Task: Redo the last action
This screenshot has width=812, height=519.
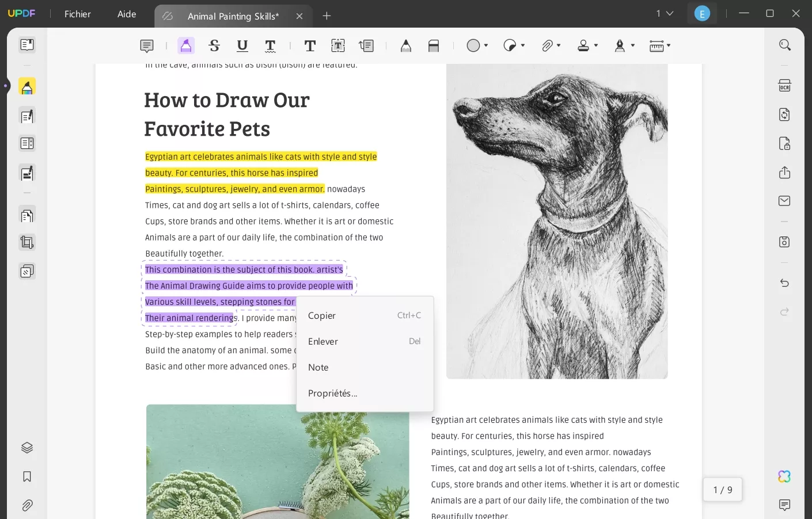Action: click(784, 311)
